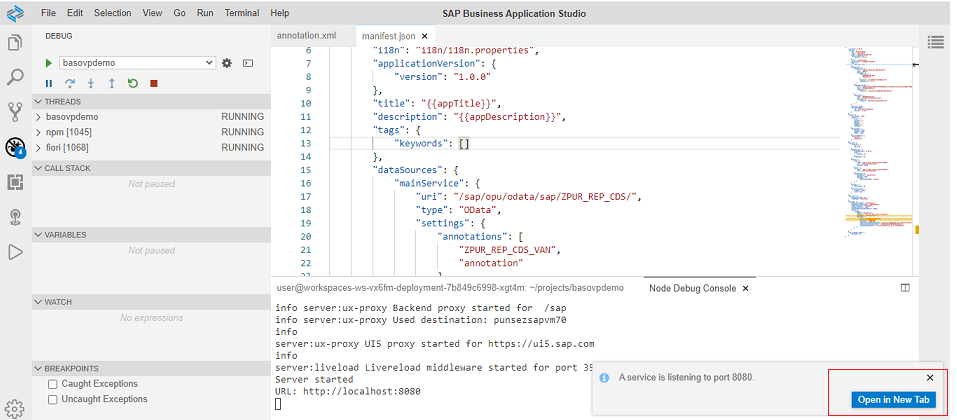
Task: Switch to the user@workspaces terminal tab
Action: (450, 288)
